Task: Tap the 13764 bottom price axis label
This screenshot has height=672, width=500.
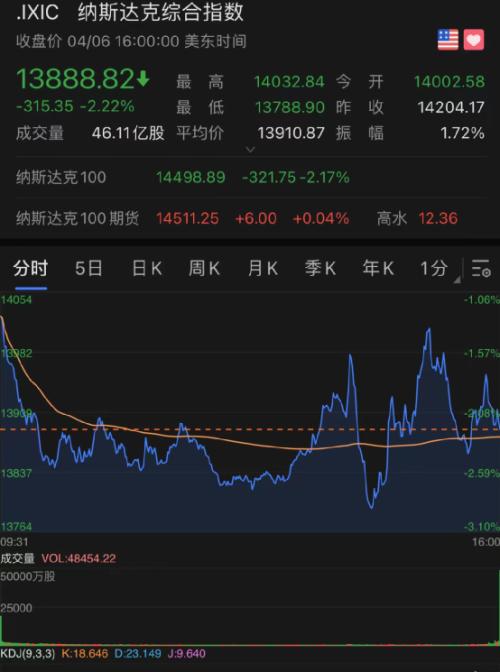Action: point(16,527)
